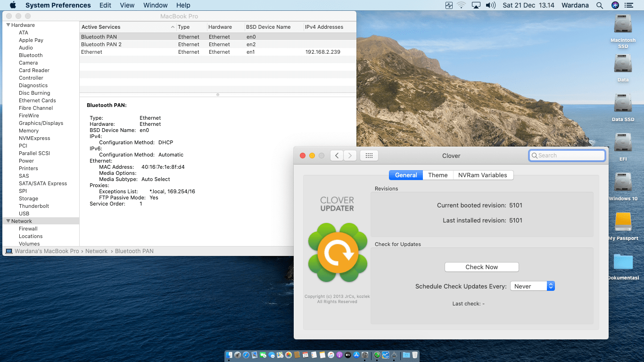
Task: Click the Wi-Fi status menu bar icon
Action: pyautogui.click(x=461, y=5)
